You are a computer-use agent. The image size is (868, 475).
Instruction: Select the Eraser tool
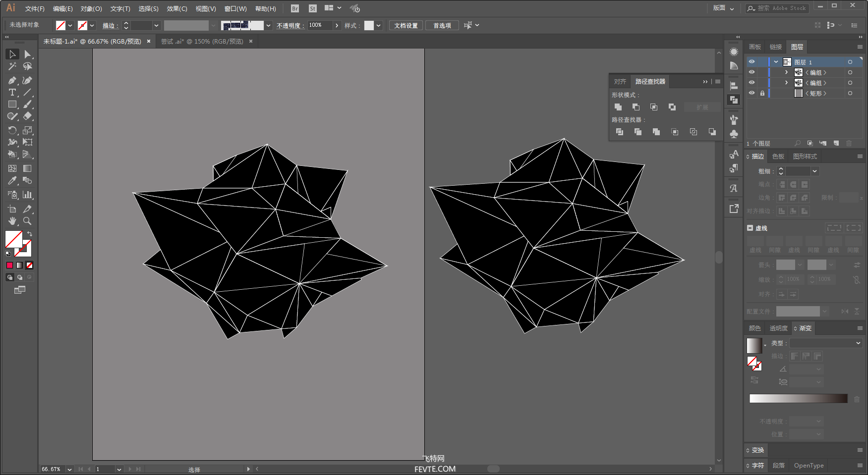tap(28, 116)
